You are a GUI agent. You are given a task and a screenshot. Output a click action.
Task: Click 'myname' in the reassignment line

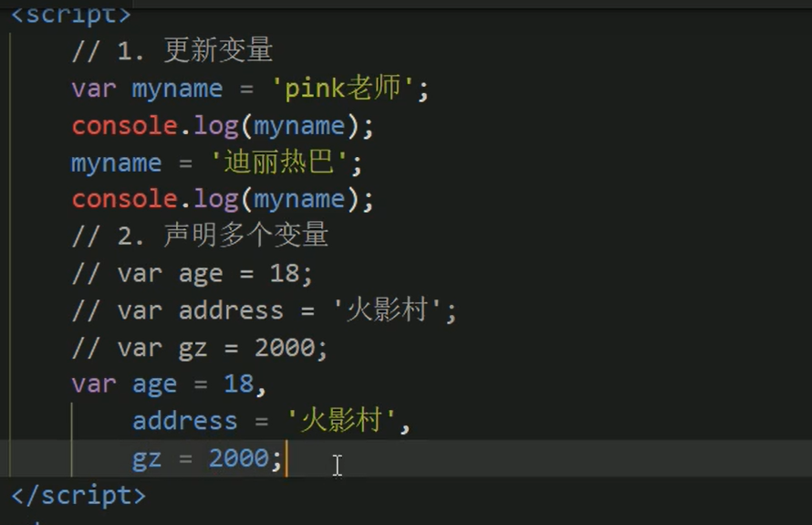tap(117, 163)
